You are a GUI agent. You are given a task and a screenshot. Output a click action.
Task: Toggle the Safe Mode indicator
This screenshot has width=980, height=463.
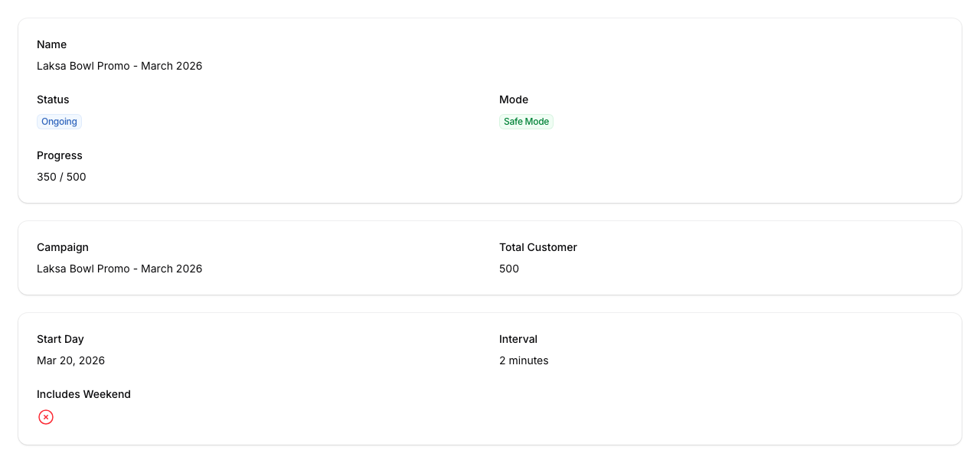[x=526, y=121]
